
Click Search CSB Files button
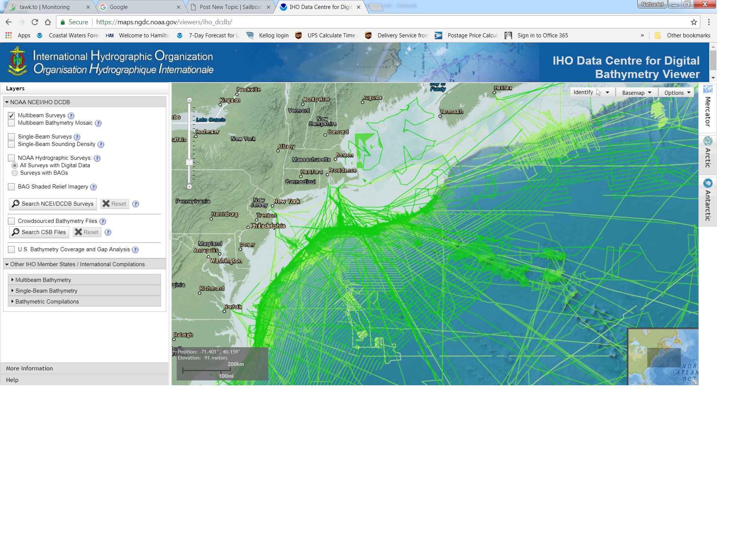[39, 232]
